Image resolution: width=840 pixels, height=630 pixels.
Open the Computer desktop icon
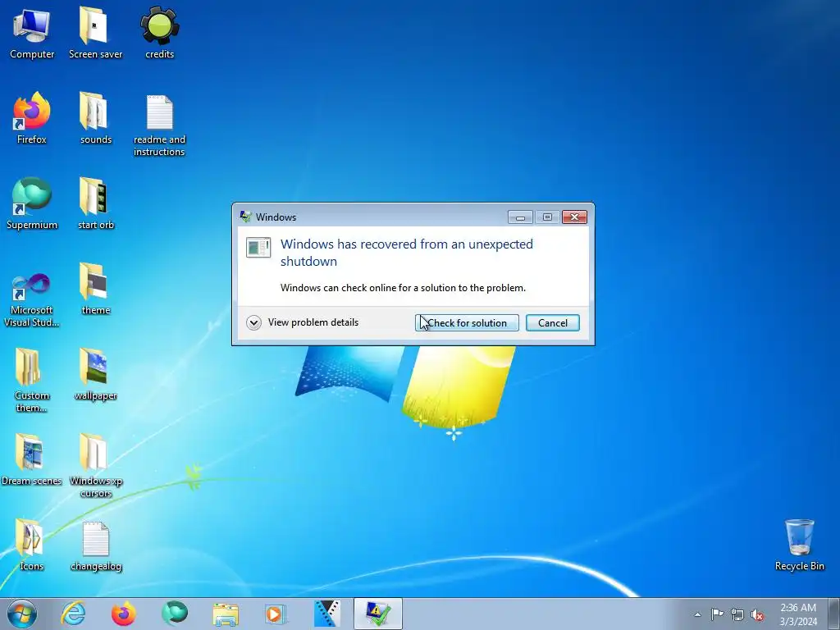[x=32, y=33]
